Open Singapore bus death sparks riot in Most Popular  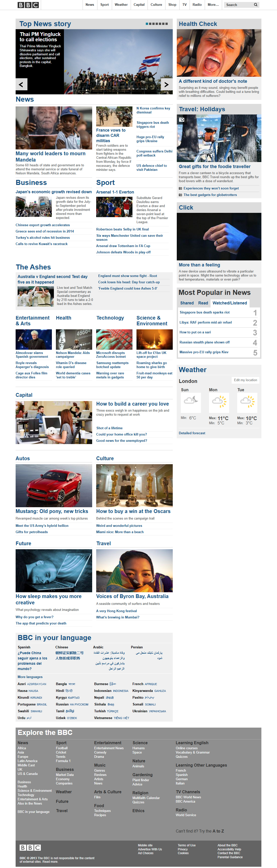pyautogui.click(x=204, y=312)
